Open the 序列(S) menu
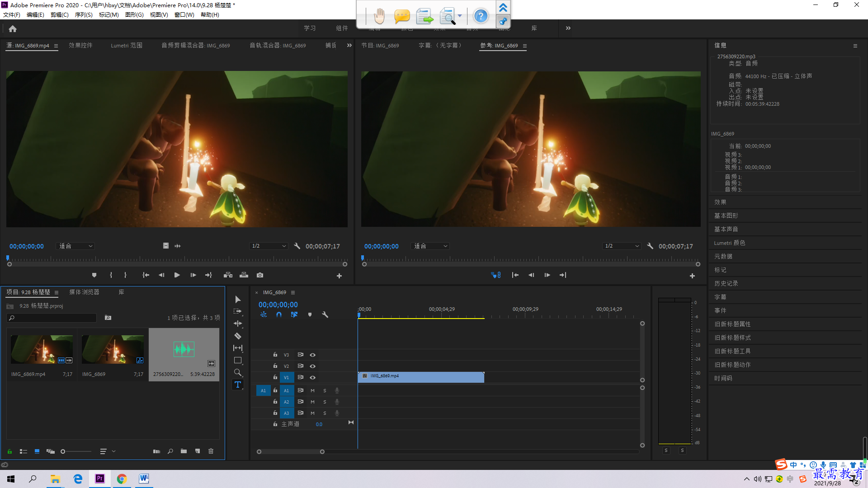The image size is (868, 488). point(84,15)
